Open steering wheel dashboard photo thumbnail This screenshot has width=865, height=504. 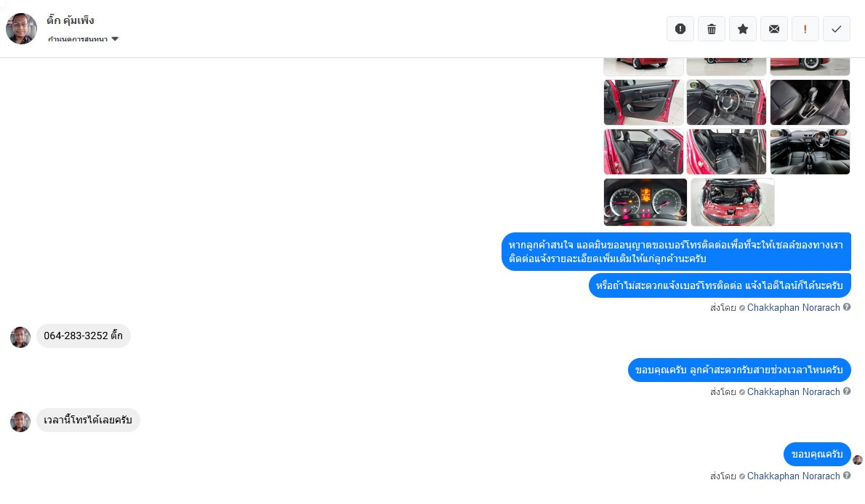(x=726, y=102)
